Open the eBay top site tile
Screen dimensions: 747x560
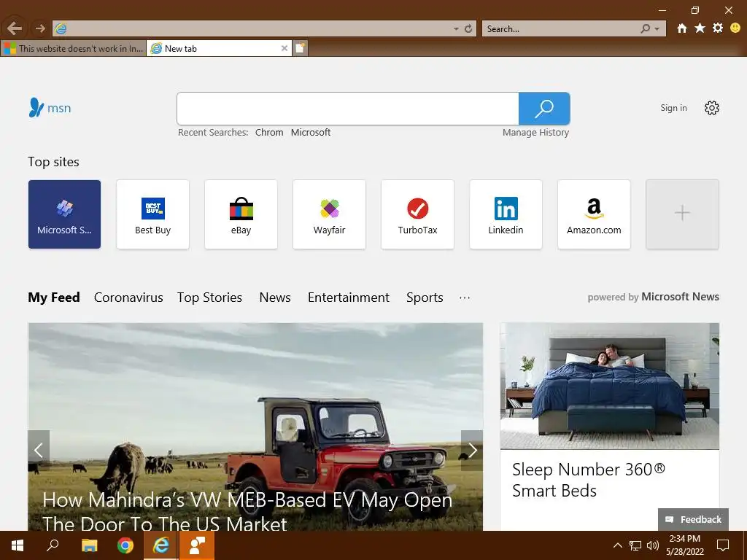pyautogui.click(x=241, y=214)
